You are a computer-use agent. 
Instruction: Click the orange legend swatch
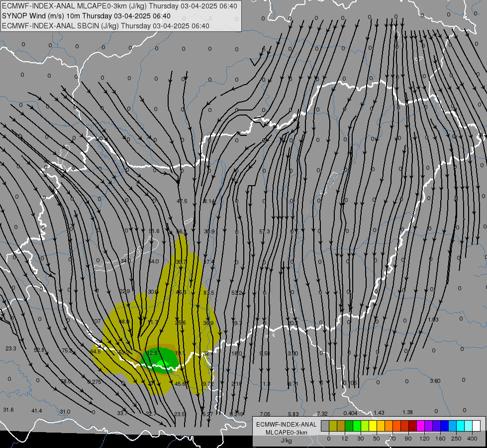389,426
